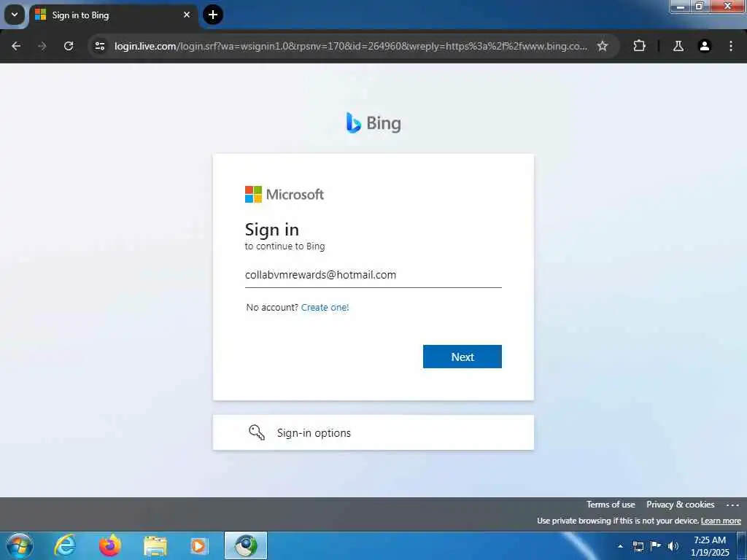Screen dimensions: 747x560
Task: Open Windows Explorer from taskbar
Action: tap(155, 546)
